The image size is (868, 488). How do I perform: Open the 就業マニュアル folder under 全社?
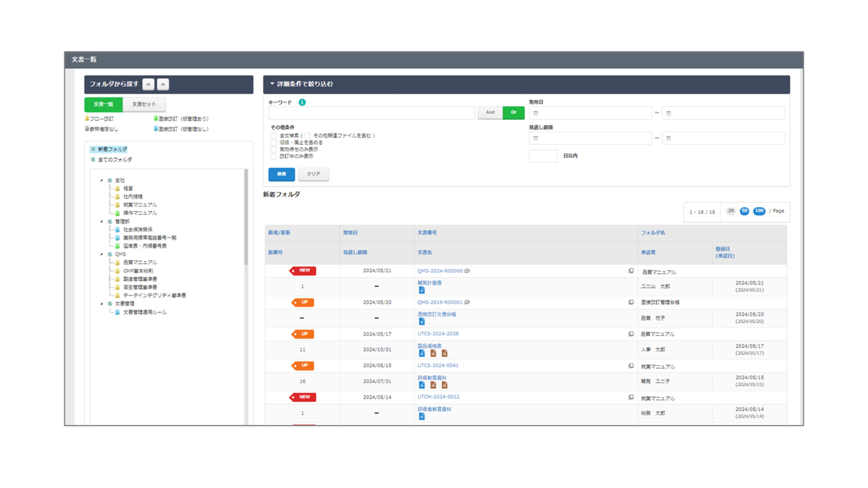pyautogui.click(x=140, y=205)
